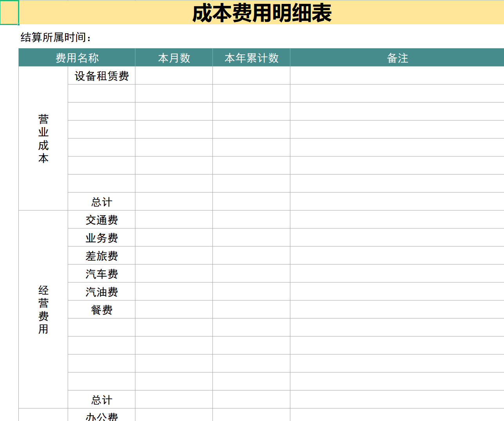Click the 总计 cell under 营业成本 section
The height and width of the screenshot is (421, 504).
coord(101,202)
